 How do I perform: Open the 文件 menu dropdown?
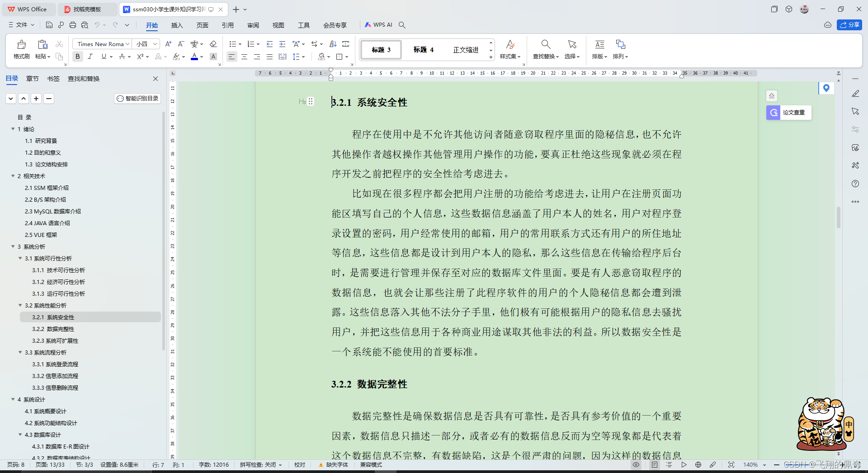(x=21, y=25)
